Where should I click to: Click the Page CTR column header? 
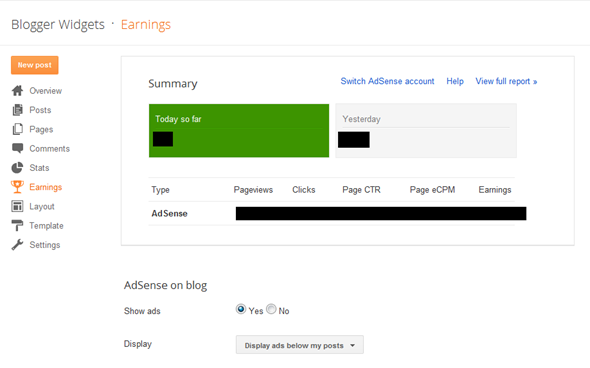click(361, 190)
